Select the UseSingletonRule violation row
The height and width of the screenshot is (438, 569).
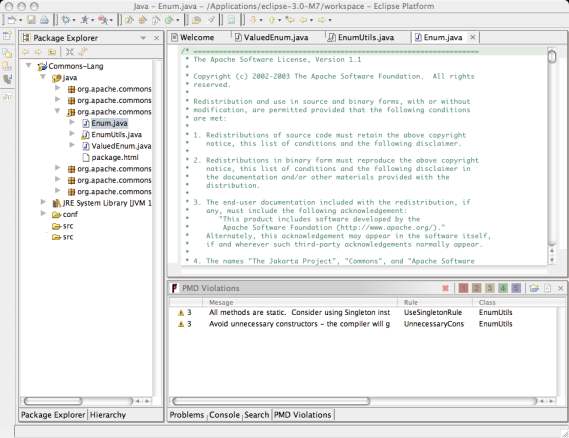[x=363, y=312]
